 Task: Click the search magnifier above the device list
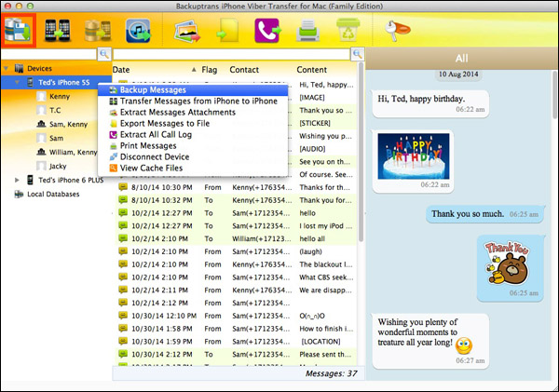(104, 54)
